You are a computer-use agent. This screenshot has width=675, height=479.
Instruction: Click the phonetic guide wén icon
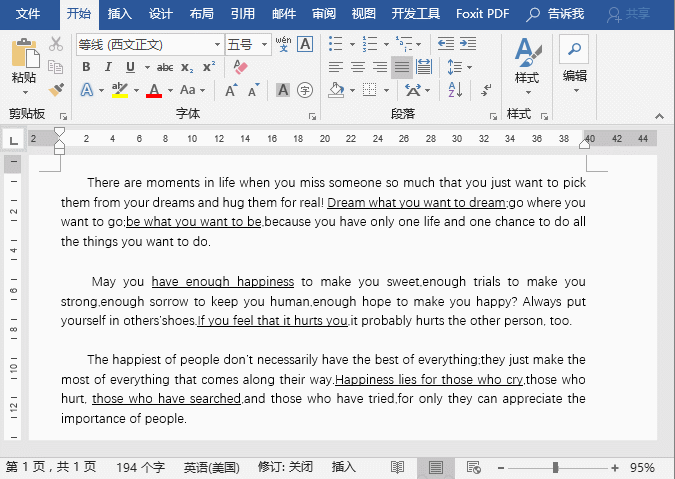click(283, 44)
